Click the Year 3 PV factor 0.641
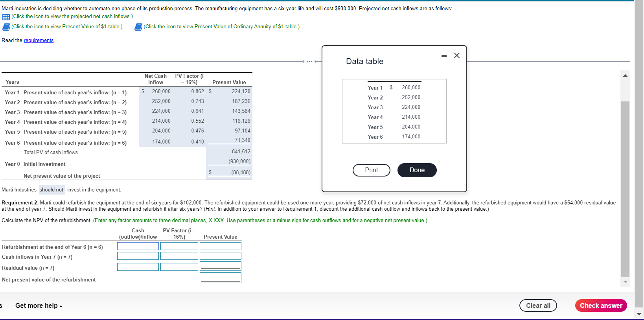644x320 pixels. point(198,111)
